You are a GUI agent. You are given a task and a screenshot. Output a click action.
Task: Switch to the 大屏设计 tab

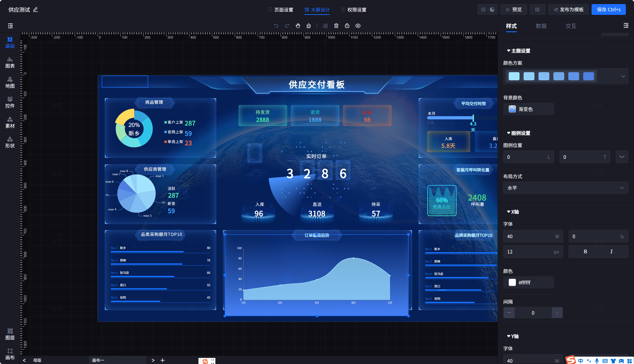coord(317,10)
